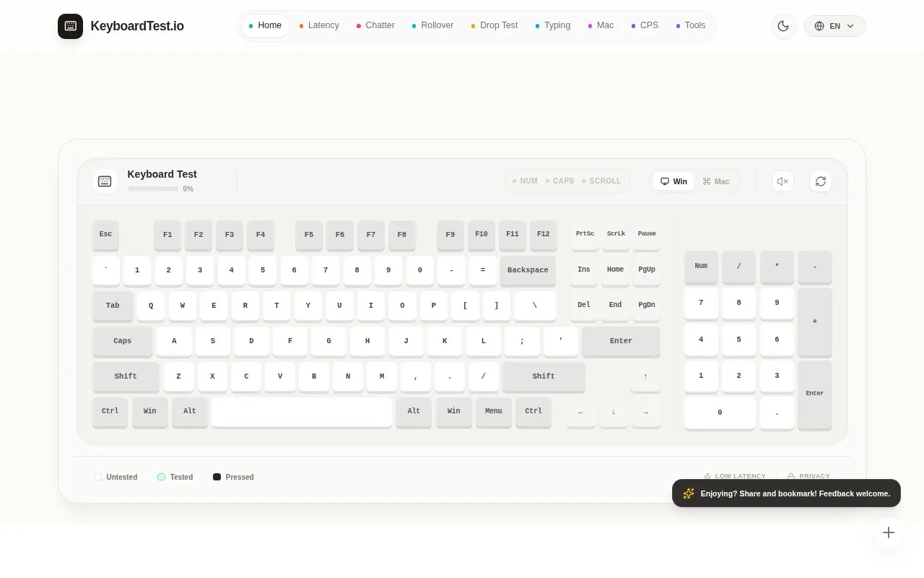Open the Drop Test tab
The width and height of the screenshot is (924, 578).
pyautogui.click(x=494, y=25)
